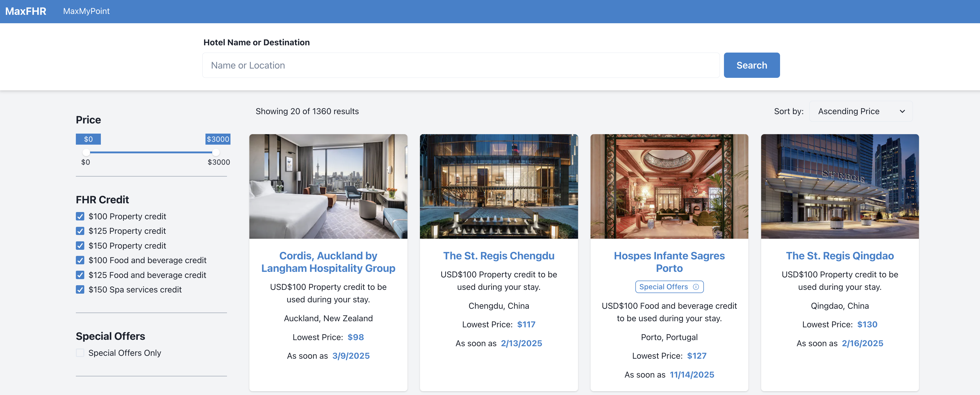Grab the maximum price slider handle
This screenshot has width=980, height=395.
tap(216, 152)
